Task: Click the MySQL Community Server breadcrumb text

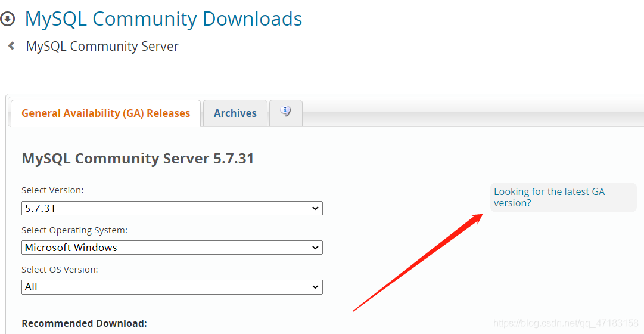Action: [x=102, y=46]
